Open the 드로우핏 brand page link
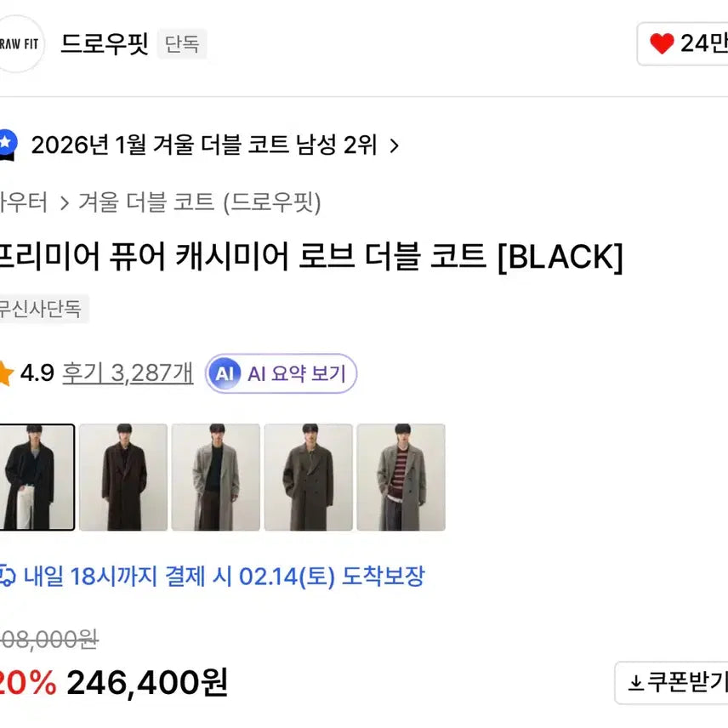Image resolution: width=728 pixels, height=728 pixels. pos(104,43)
